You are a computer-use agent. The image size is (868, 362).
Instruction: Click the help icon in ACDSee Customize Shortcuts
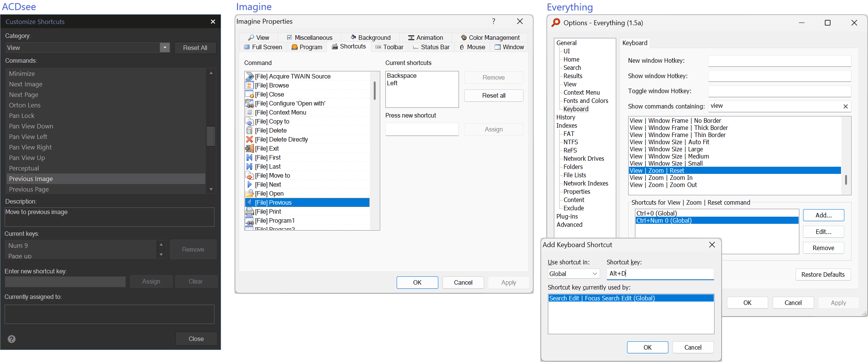(x=12, y=339)
